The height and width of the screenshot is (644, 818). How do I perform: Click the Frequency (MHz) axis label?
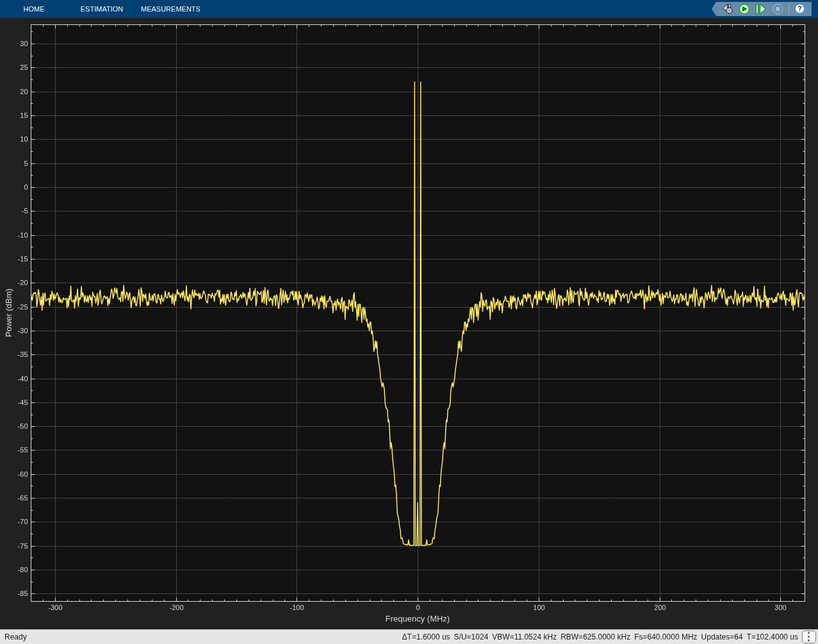pyautogui.click(x=418, y=619)
